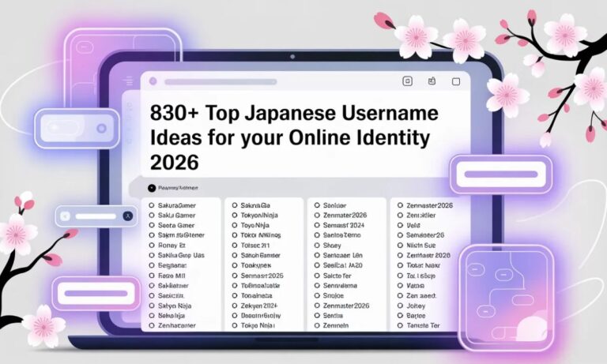Click the purple circle icon left of the address bar

[153, 81]
